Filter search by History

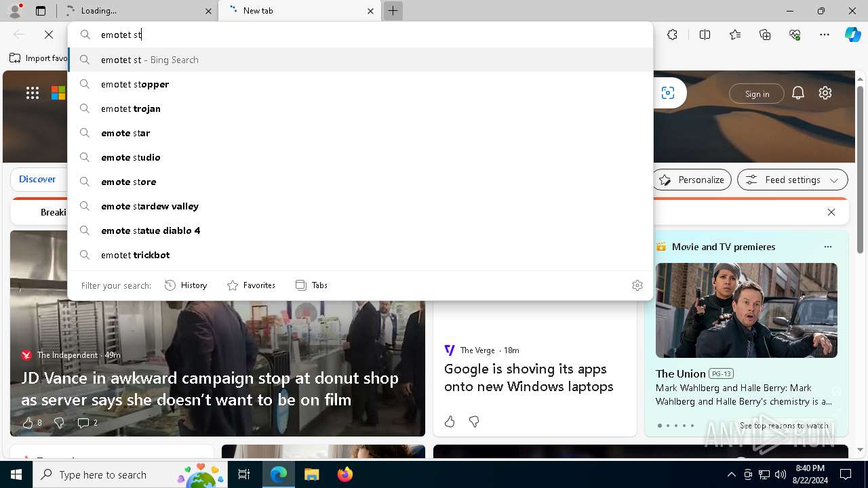pos(186,285)
